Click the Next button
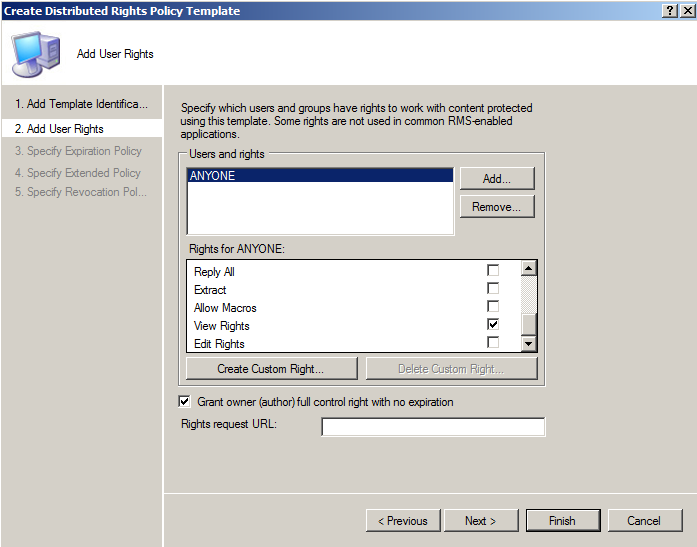The width and height of the screenshot is (697, 547). pos(480,521)
